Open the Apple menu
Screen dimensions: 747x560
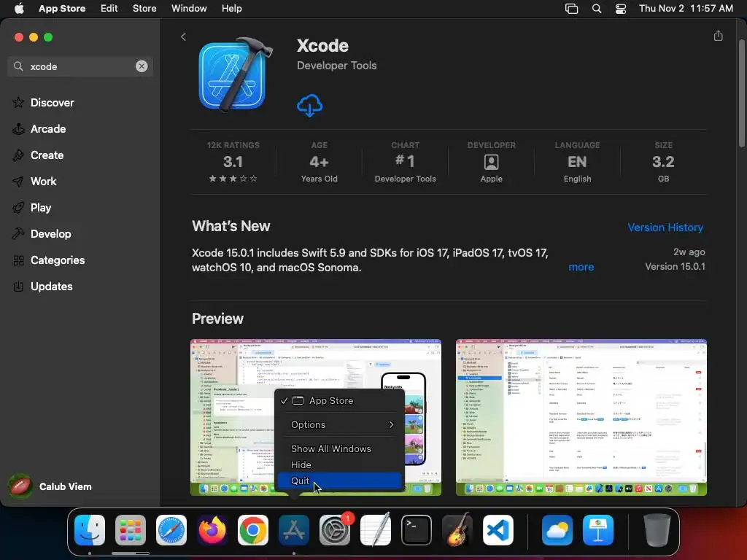(x=19, y=9)
